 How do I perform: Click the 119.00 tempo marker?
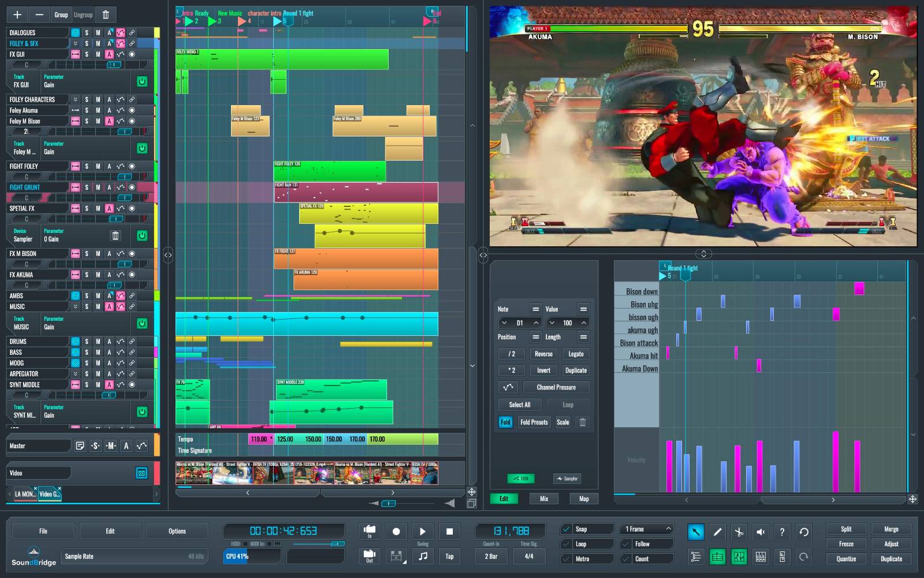[261, 439]
